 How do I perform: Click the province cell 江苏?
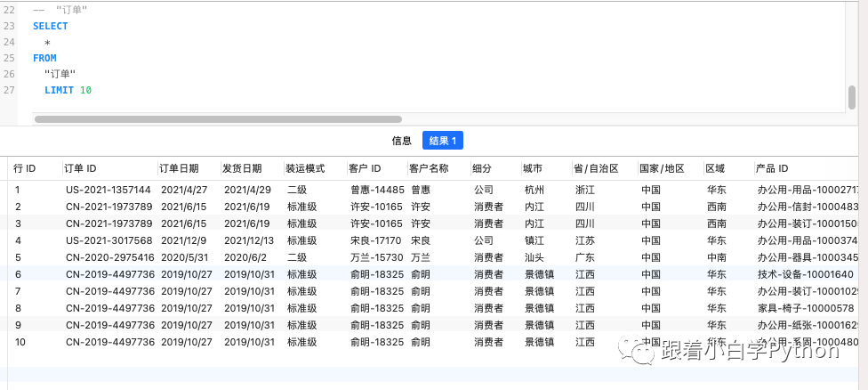click(x=585, y=240)
